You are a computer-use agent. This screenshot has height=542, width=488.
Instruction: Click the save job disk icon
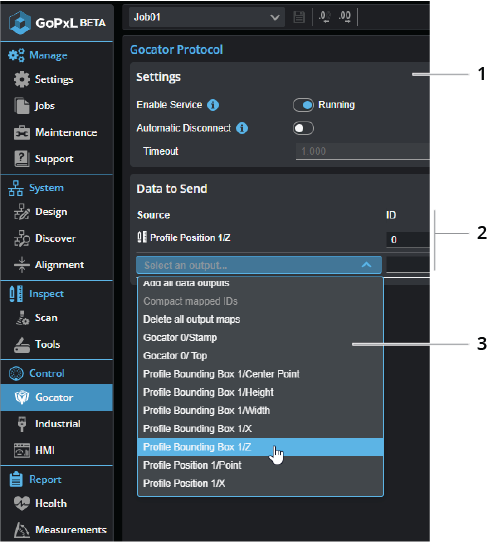pos(299,17)
